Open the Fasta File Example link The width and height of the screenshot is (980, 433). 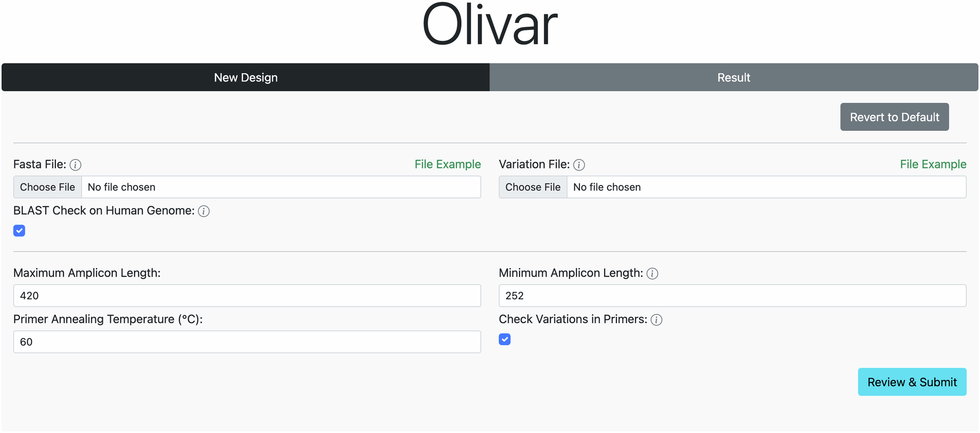coord(447,164)
